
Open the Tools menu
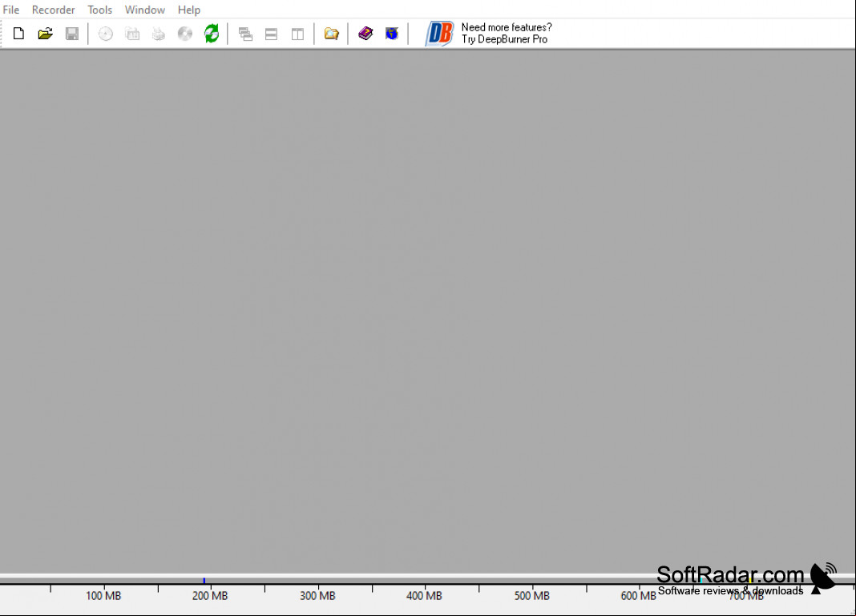click(100, 10)
